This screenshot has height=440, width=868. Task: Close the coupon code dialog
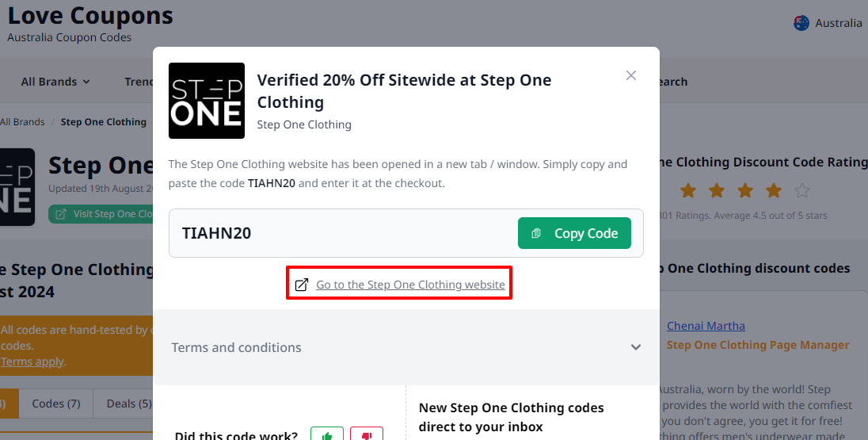(631, 75)
